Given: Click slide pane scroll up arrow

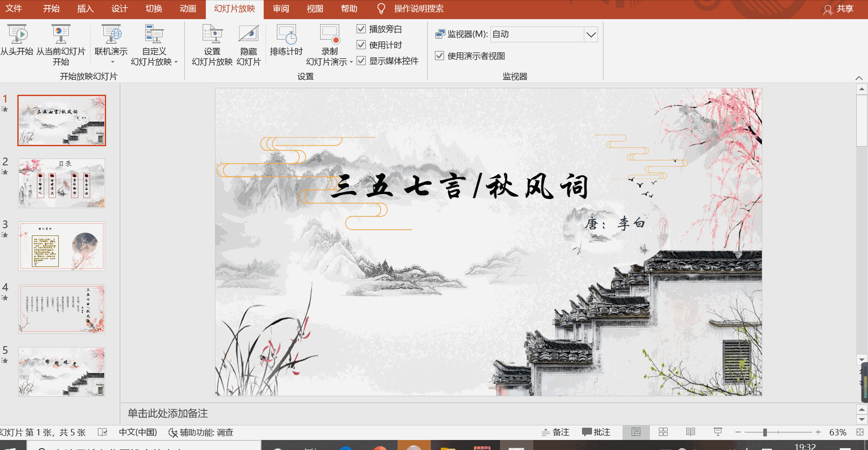Looking at the screenshot, I should tap(862, 89).
